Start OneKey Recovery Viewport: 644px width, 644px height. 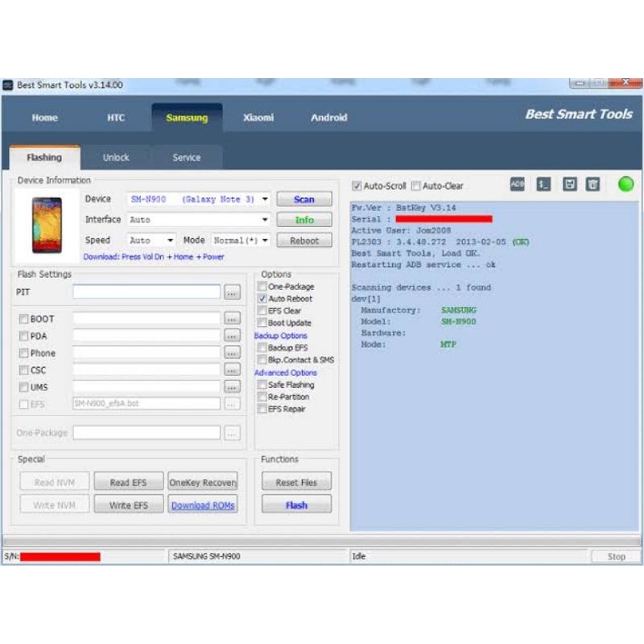tap(203, 482)
